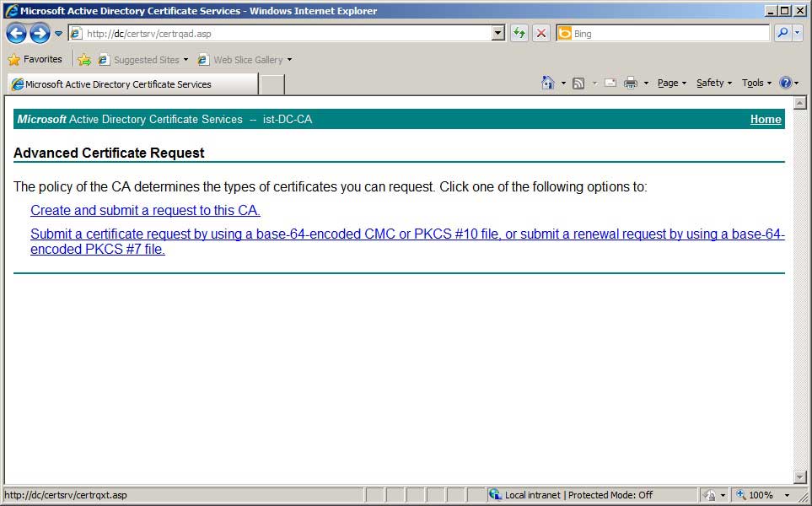This screenshot has width=812, height=506.
Task: Open the RSS feeds icon
Action: (578, 83)
